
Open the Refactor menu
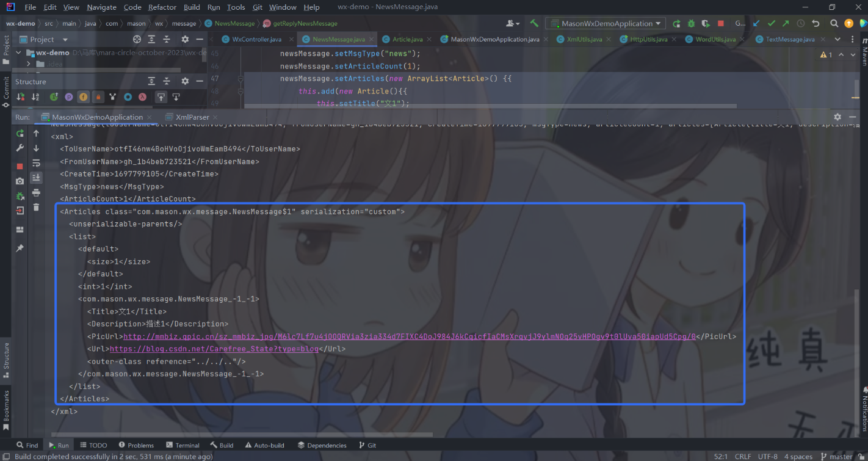(162, 7)
